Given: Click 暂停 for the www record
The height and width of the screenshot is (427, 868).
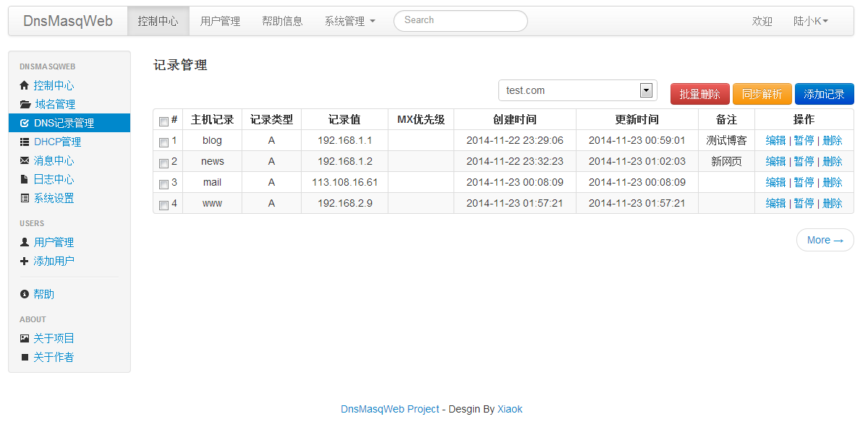Looking at the screenshot, I should click(804, 203).
